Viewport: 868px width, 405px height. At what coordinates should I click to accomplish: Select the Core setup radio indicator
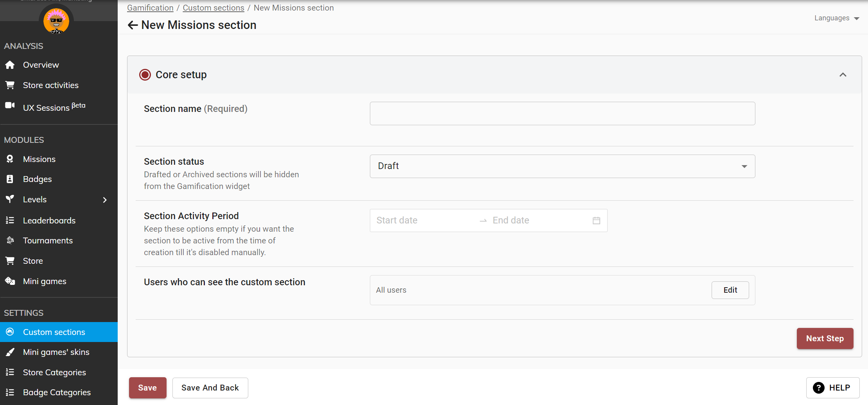tap(145, 75)
